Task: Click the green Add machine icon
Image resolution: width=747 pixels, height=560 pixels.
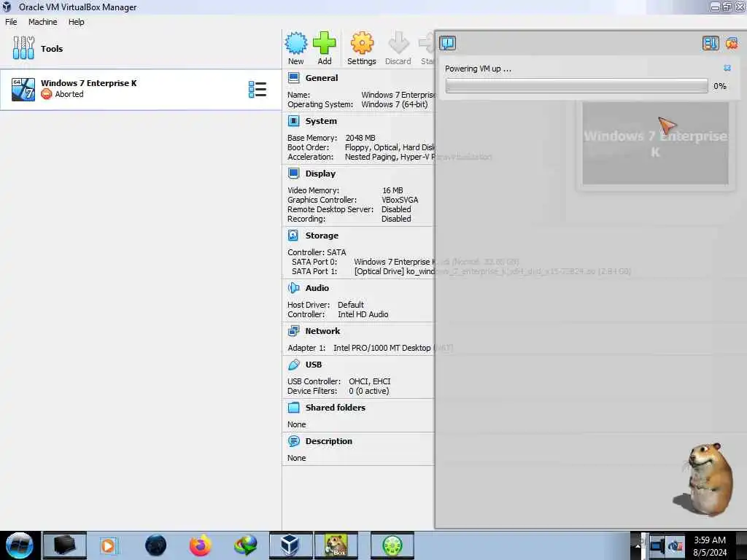Action: click(x=325, y=43)
